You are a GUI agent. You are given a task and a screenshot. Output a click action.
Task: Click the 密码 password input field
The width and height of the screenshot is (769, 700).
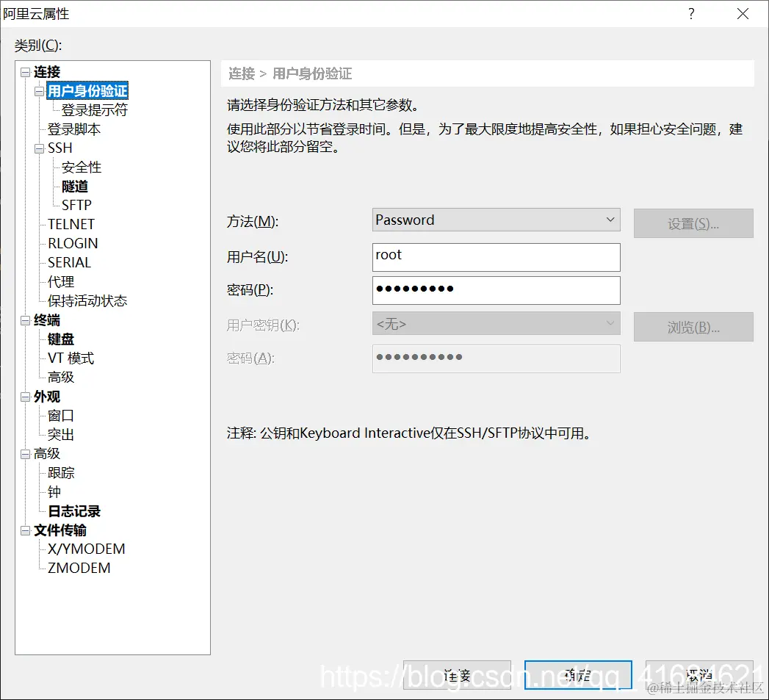coord(496,290)
